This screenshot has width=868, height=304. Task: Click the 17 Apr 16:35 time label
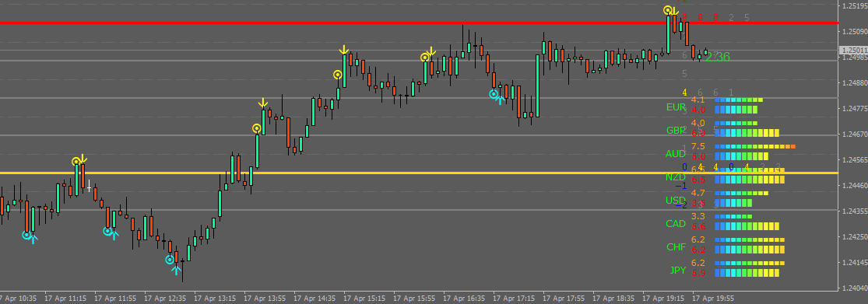coord(464,298)
